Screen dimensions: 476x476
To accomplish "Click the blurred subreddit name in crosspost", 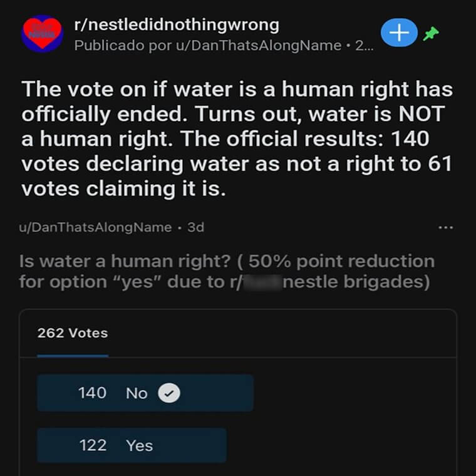I will (x=262, y=282).
